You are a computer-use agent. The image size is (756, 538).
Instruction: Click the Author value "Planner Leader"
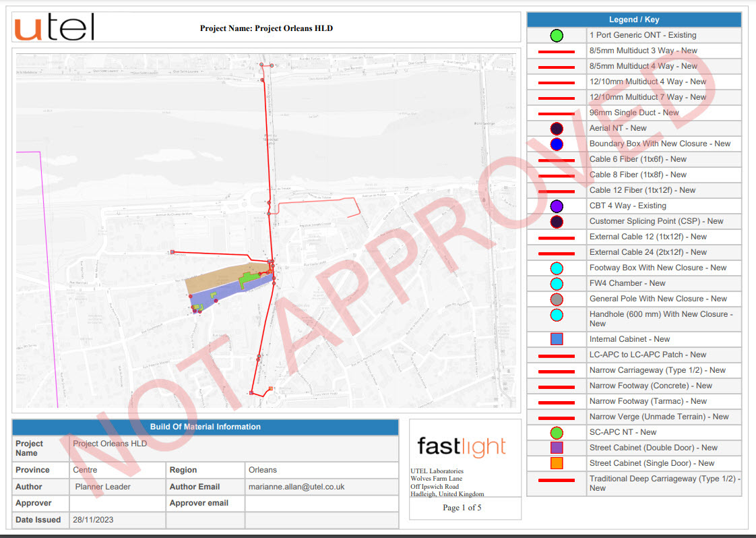[x=102, y=487]
